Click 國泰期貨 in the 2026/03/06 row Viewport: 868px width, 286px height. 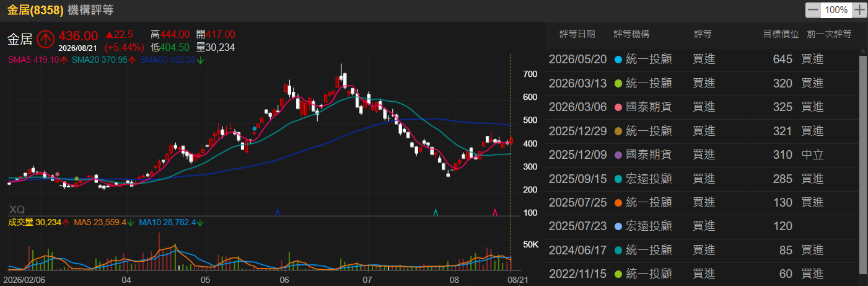pyautogui.click(x=649, y=107)
